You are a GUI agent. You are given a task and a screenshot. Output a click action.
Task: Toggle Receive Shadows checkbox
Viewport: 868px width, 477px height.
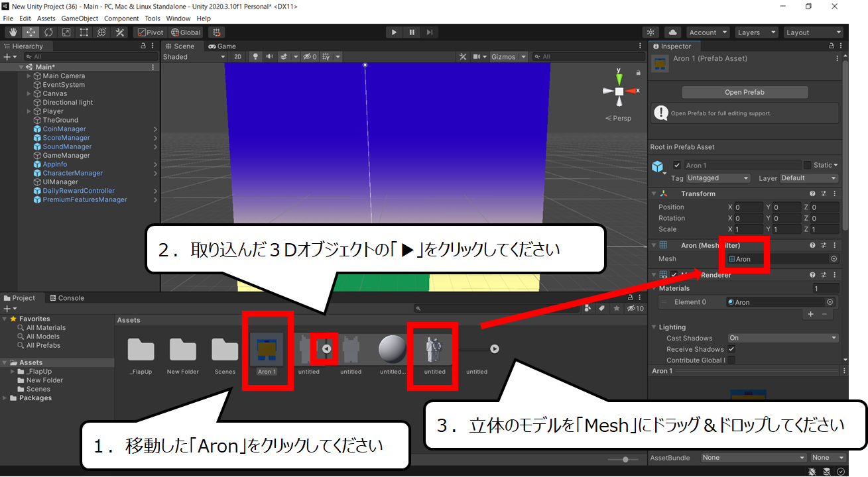point(731,349)
